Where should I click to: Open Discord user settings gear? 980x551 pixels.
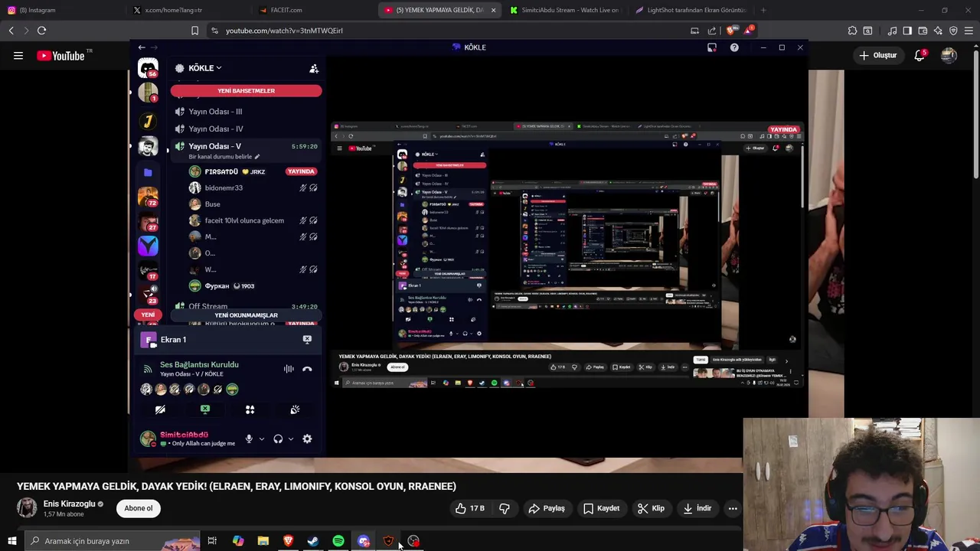[x=307, y=439]
